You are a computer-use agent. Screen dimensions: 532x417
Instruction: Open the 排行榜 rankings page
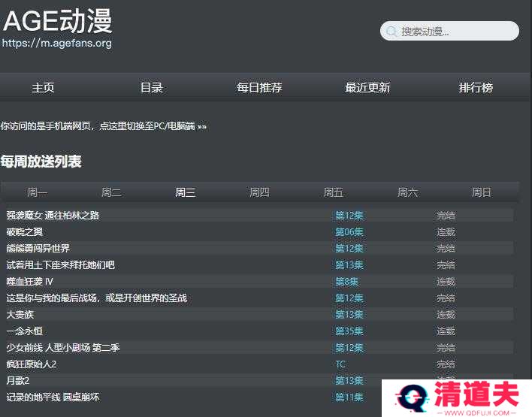pyautogui.click(x=476, y=88)
